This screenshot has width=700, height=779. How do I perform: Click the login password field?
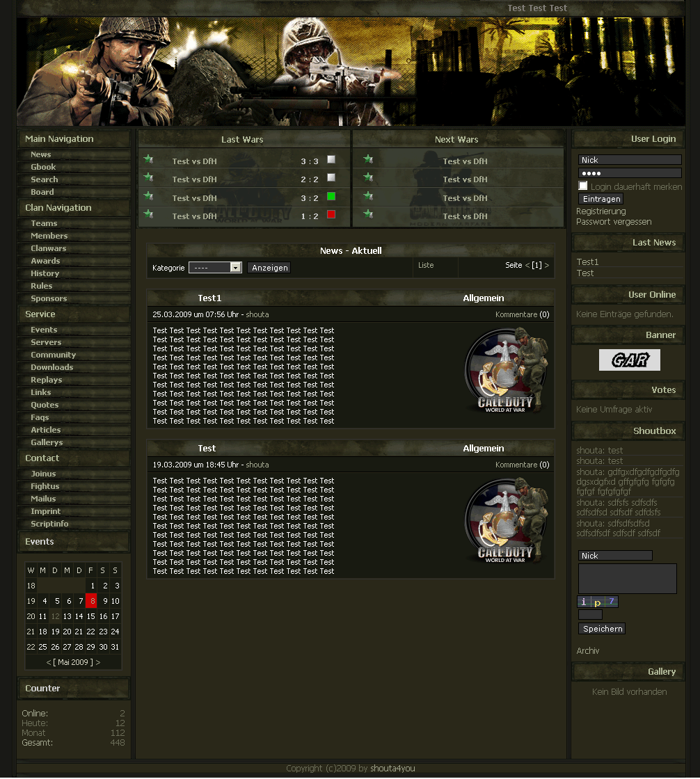[x=630, y=173]
